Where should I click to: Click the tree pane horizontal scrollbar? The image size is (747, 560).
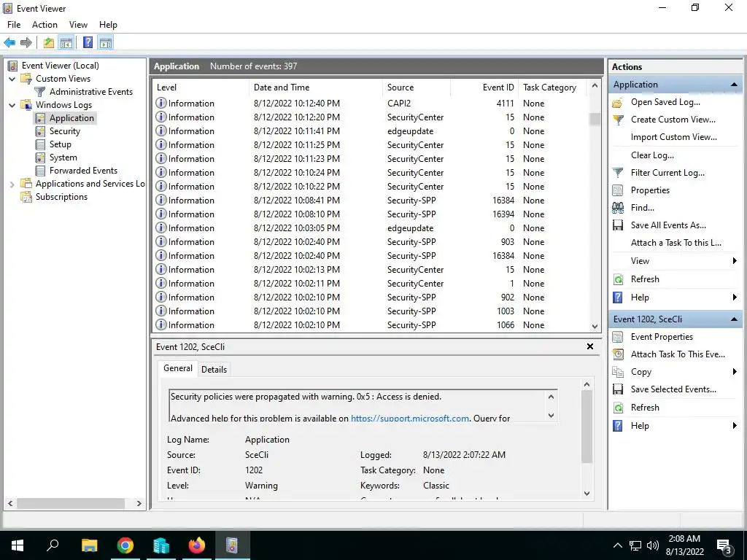pos(71,503)
